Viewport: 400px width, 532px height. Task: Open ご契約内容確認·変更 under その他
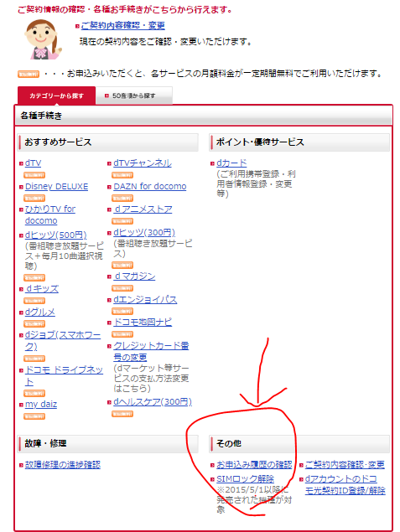345,465
